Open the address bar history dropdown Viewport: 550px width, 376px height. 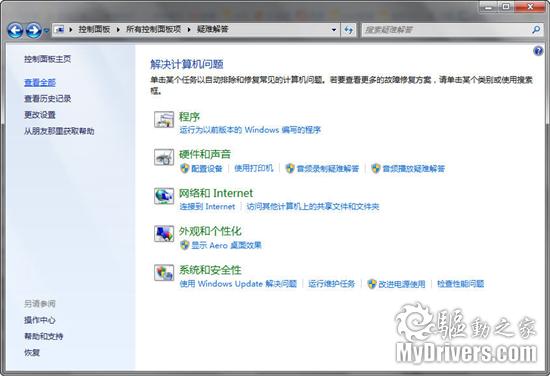pyautogui.click(x=334, y=30)
